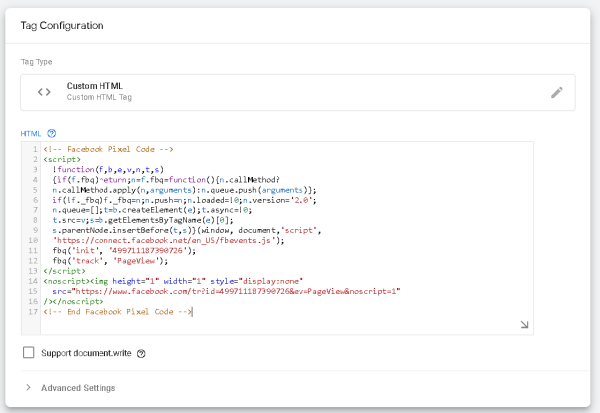Place cursor on 'Facebook Pixel Code' comment line
Image resolution: width=600 pixels, height=413 pixels.
pos(108,149)
